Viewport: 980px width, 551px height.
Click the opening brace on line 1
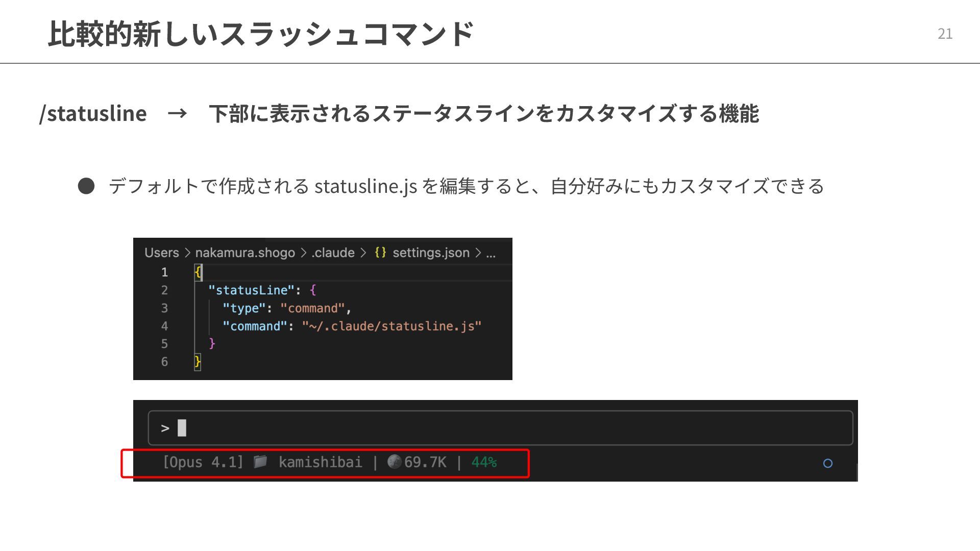pyautogui.click(x=198, y=272)
